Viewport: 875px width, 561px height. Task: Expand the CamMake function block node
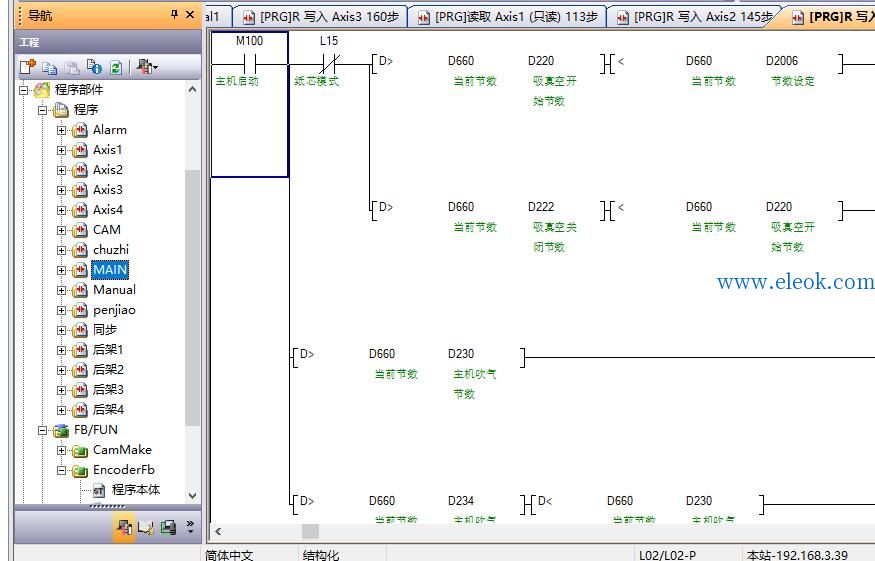point(61,450)
